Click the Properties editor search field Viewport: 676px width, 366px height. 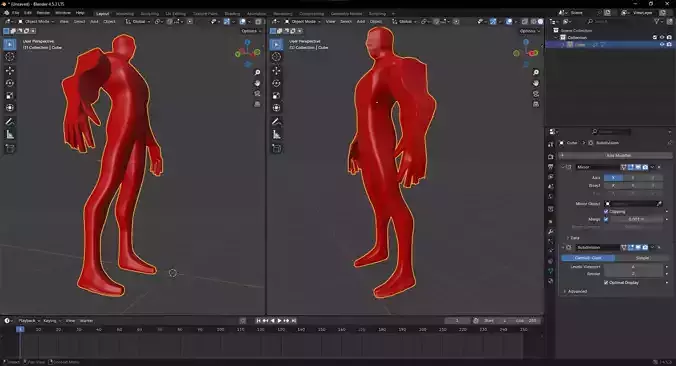point(611,131)
